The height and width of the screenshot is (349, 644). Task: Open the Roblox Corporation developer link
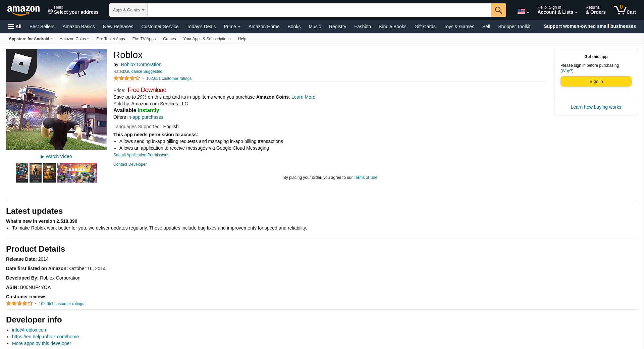[x=141, y=64]
